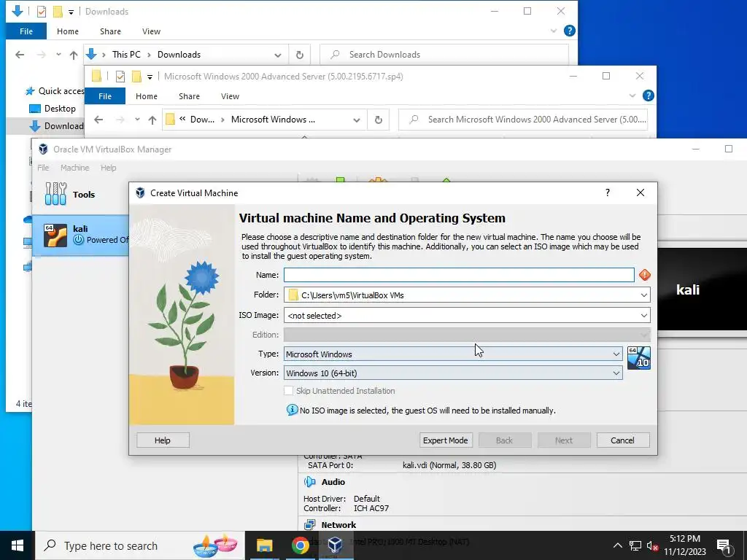The height and width of the screenshot is (560, 747).
Task: Click Downloads breadcrumb in address bar
Action: [x=179, y=55]
